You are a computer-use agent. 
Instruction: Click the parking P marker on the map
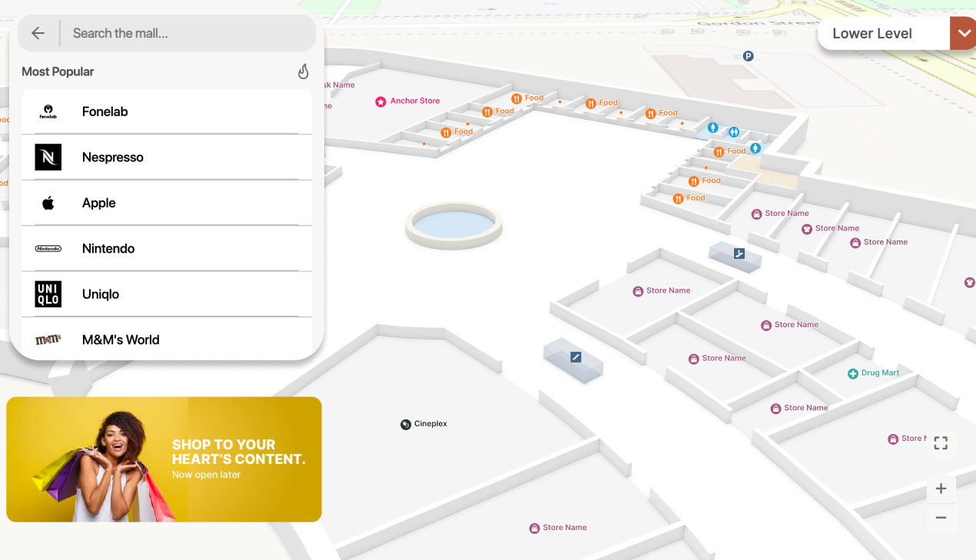click(x=748, y=56)
